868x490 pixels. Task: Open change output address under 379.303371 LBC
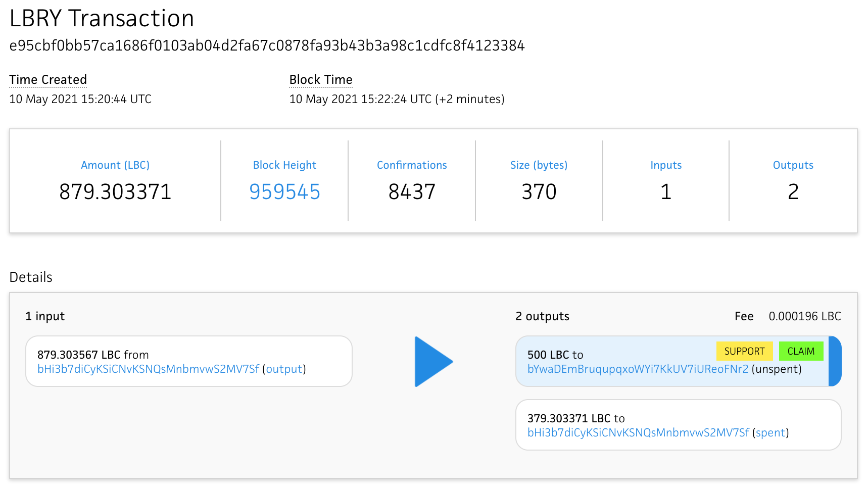click(x=638, y=432)
